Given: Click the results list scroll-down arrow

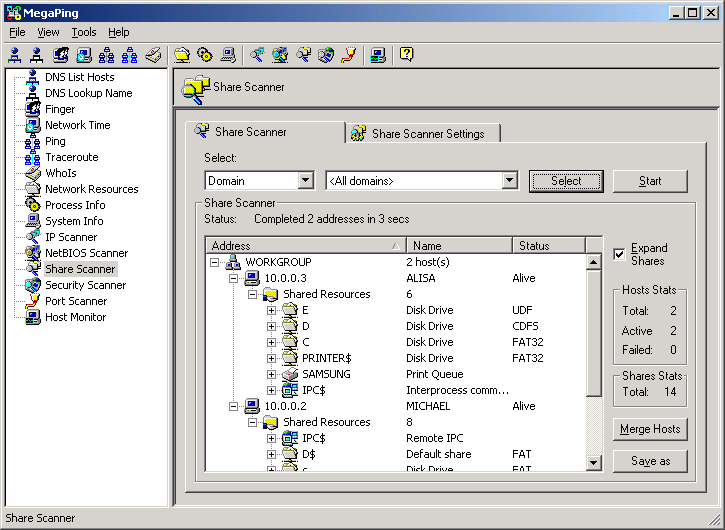Looking at the screenshot, I should point(593,462).
